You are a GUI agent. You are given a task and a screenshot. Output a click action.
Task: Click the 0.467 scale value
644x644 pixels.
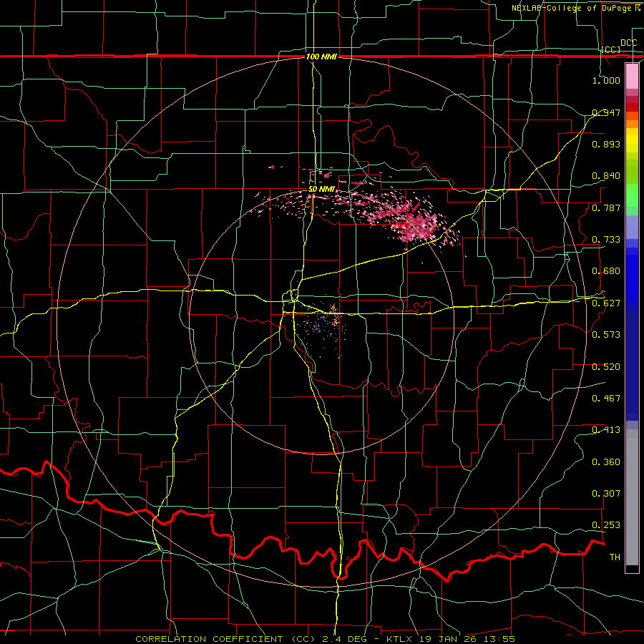(606, 399)
